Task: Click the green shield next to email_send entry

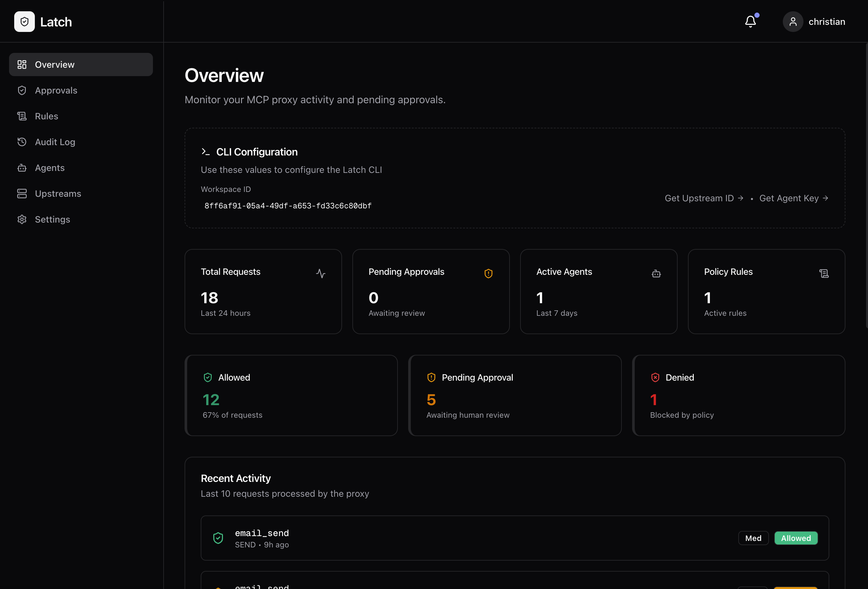Action: pos(218,538)
